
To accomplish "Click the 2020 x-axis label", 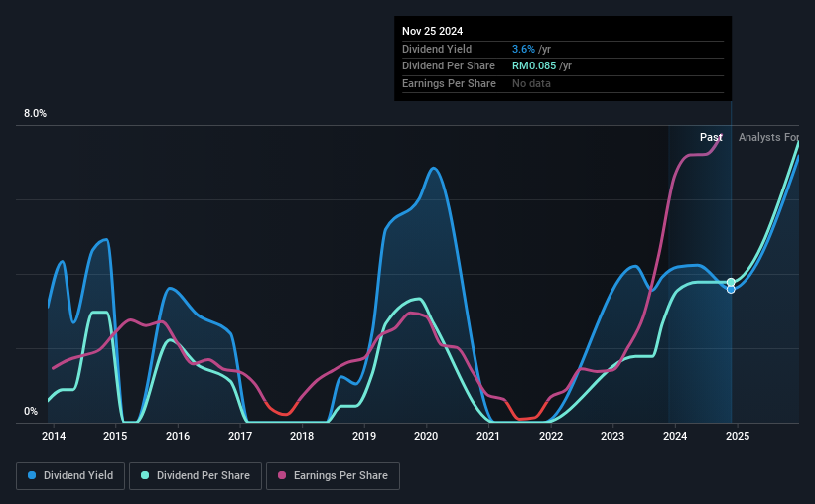I will click(426, 436).
